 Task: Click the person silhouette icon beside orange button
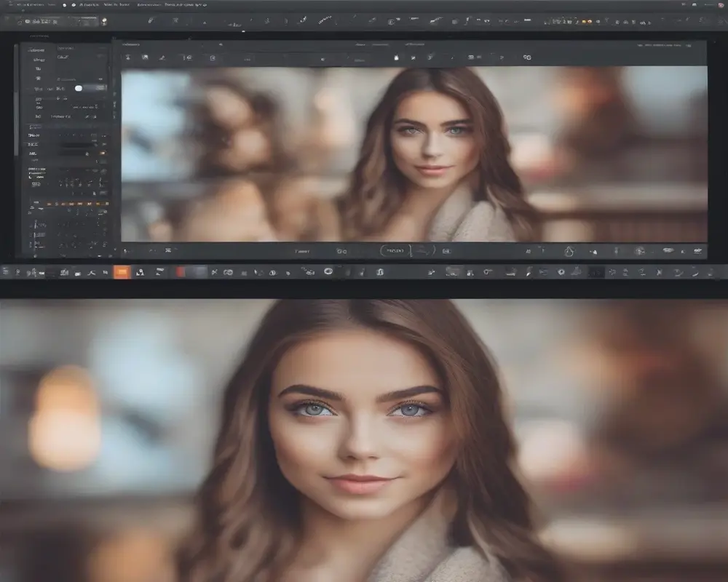pos(140,272)
